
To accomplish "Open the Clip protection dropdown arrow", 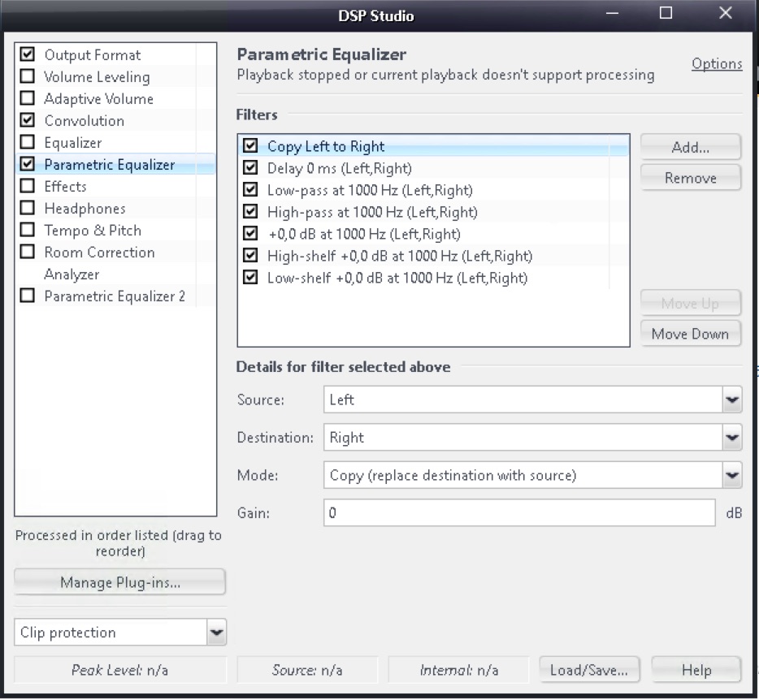I will click(216, 632).
